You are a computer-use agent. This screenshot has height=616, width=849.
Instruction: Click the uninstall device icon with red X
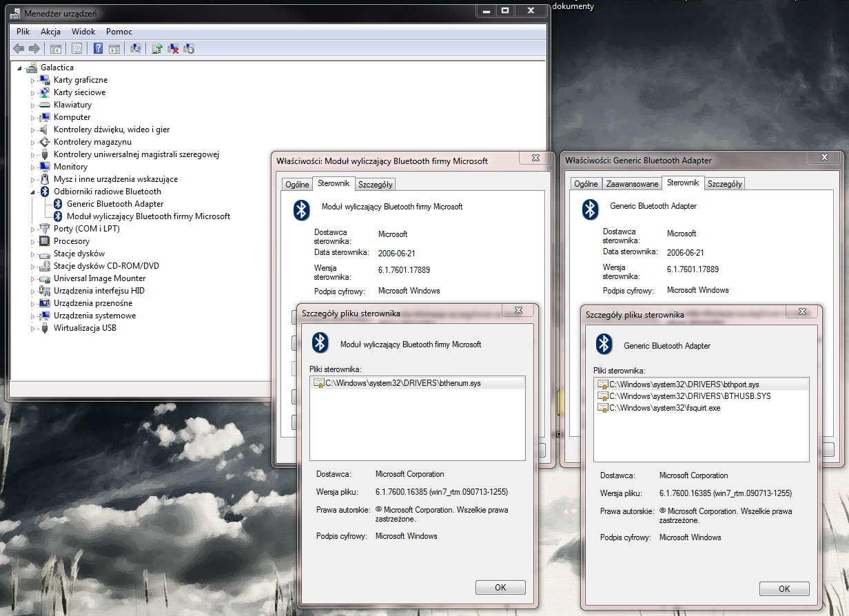174,48
